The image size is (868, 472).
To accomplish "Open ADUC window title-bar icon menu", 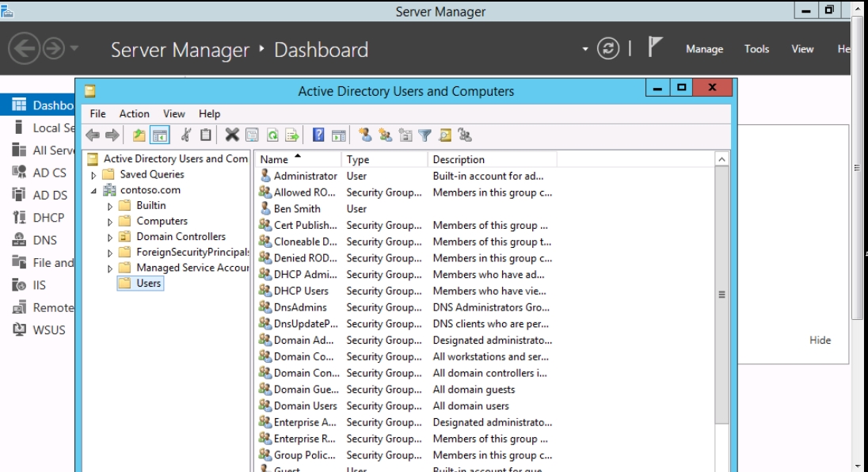I will (x=89, y=91).
